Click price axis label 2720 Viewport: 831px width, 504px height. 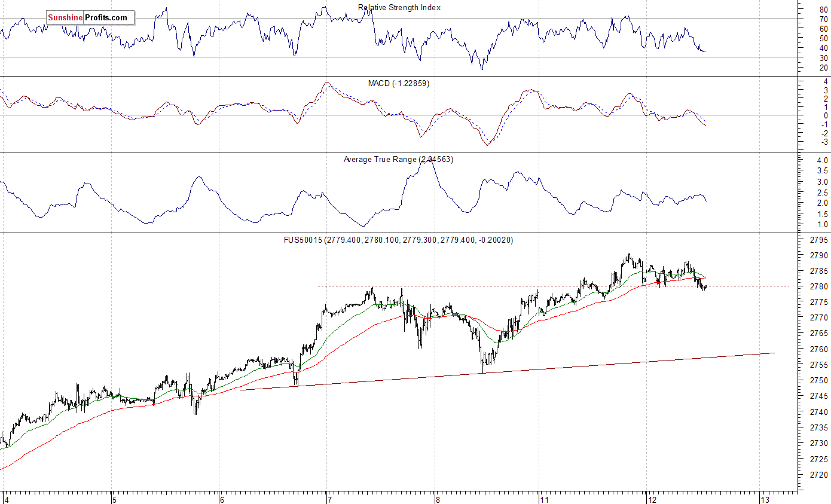click(x=820, y=475)
